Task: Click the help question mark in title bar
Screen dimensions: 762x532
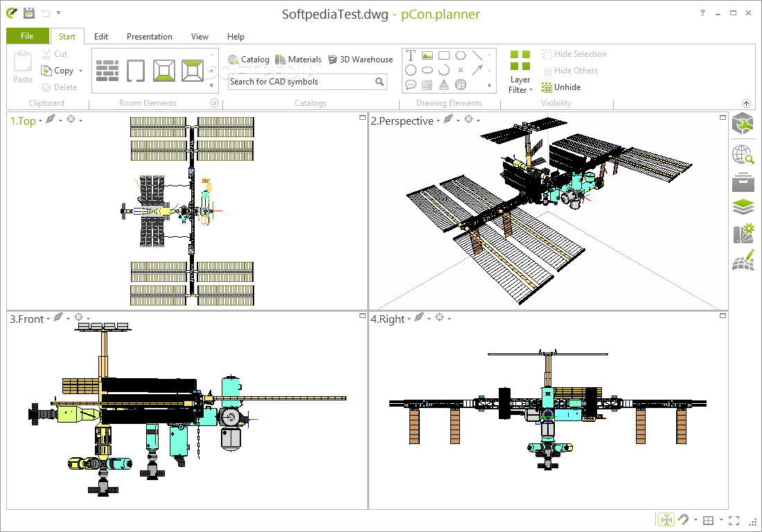Action: tap(702, 13)
